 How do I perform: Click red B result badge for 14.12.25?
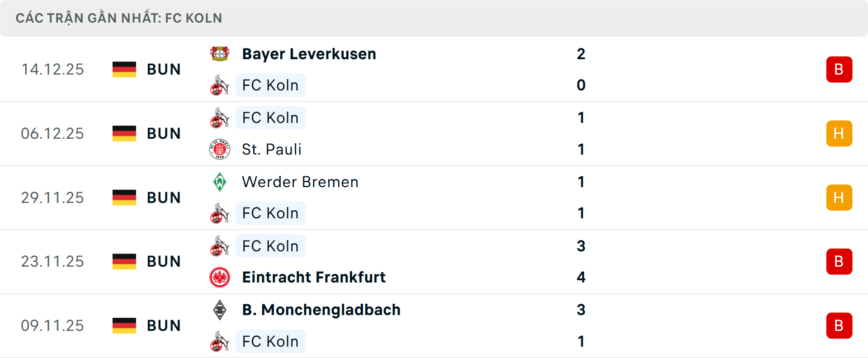tap(839, 70)
